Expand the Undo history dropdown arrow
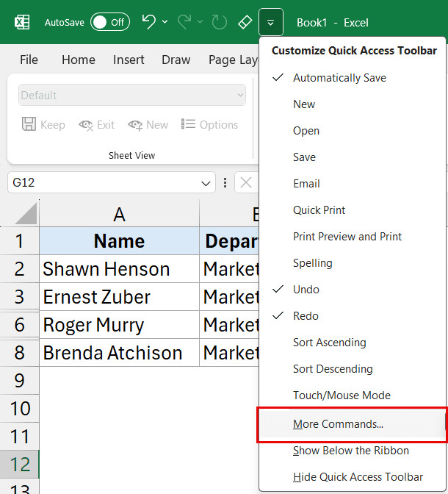448x494 pixels. click(x=165, y=22)
